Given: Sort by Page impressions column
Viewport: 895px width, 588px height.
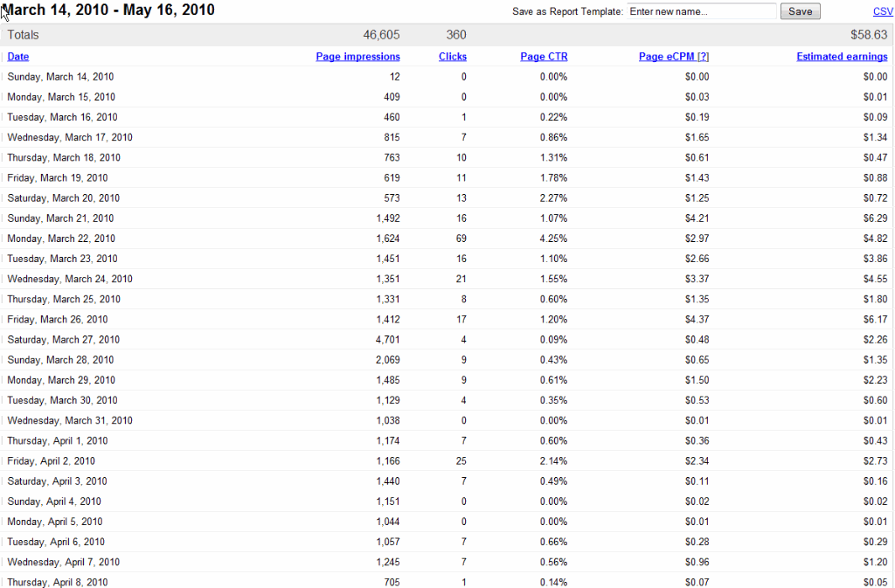Looking at the screenshot, I should [x=357, y=57].
